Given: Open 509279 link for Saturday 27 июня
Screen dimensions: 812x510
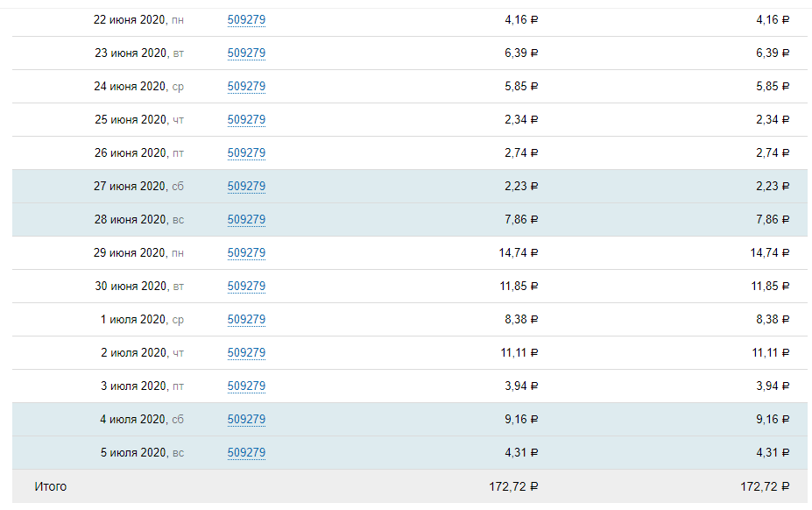Looking at the screenshot, I should pos(246,187).
